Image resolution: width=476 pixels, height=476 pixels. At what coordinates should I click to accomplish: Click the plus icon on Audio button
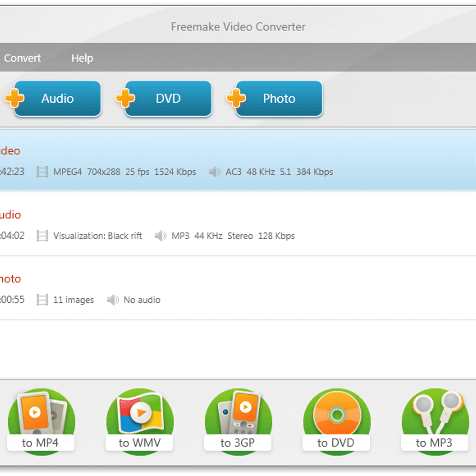click(x=15, y=98)
